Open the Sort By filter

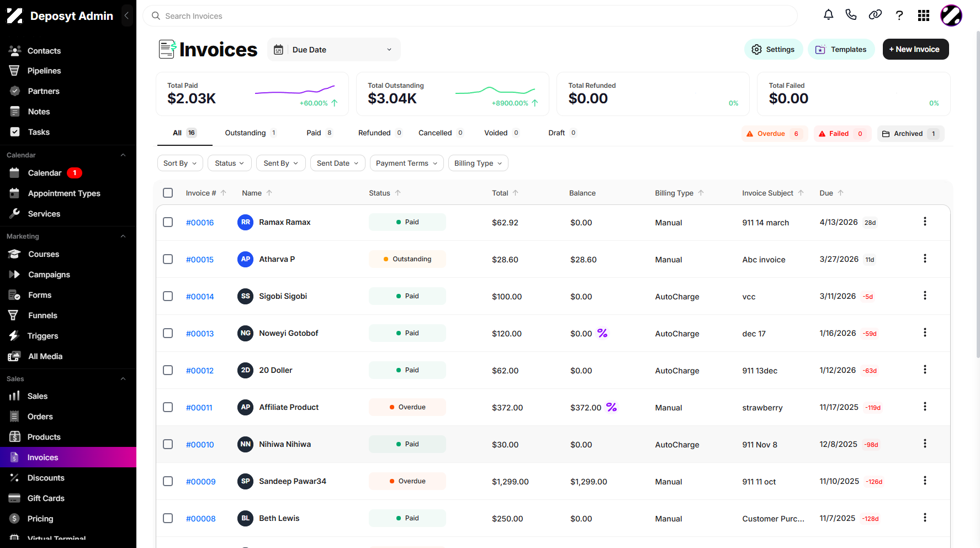[x=180, y=163]
